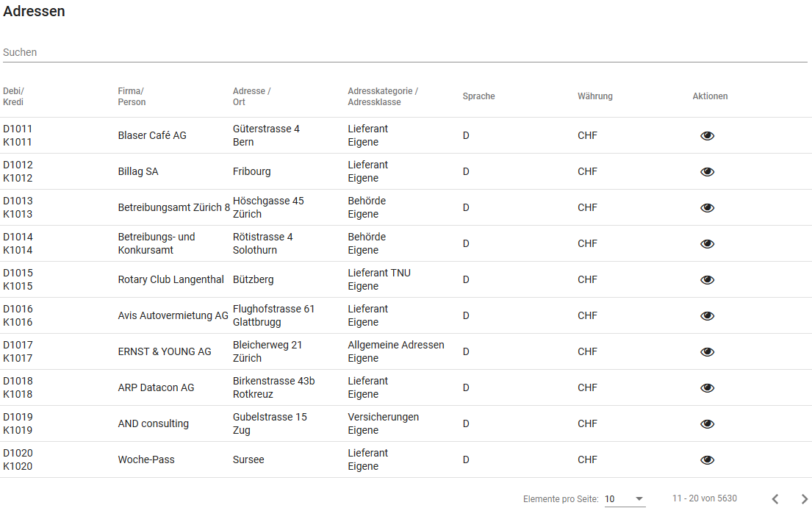Image resolution: width=812 pixels, height=508 pixels.
Task: View Woche-Pass entry using eye icon
Action: (707, 460)
